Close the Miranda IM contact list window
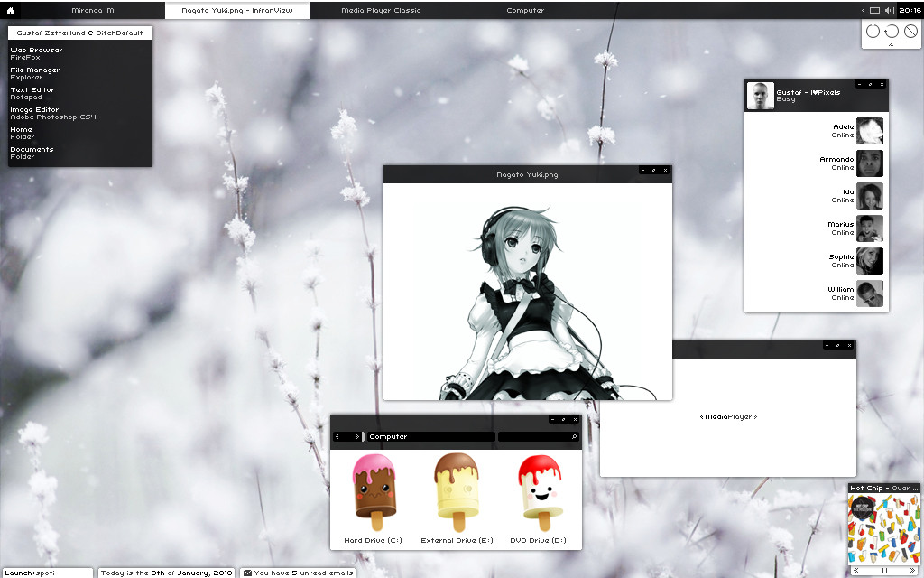Image resolution: width=924 pixels, height=578 pixels. (882, 84)
